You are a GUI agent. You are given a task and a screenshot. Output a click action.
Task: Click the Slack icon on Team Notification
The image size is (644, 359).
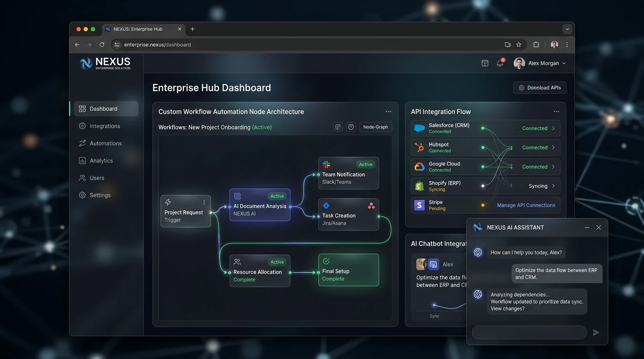pyautogui.click(x=326, y=165)
